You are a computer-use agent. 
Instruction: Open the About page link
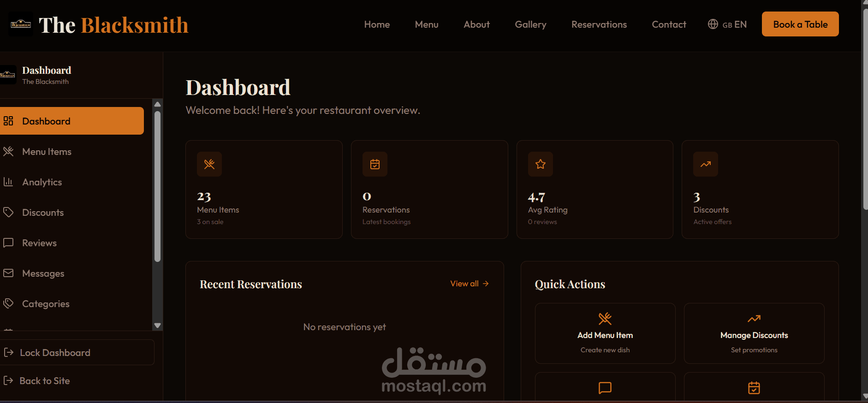[476, 24]
